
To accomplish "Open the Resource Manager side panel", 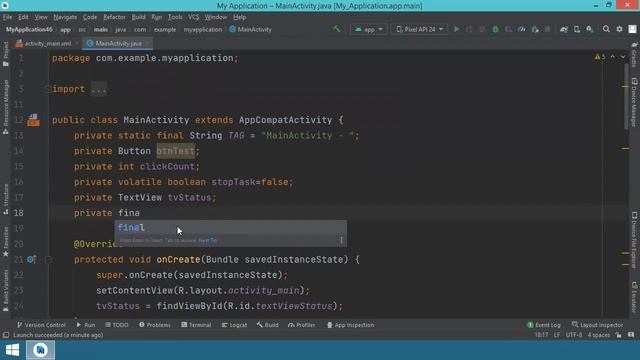I will pyautogui.click(x=5, y=107).
